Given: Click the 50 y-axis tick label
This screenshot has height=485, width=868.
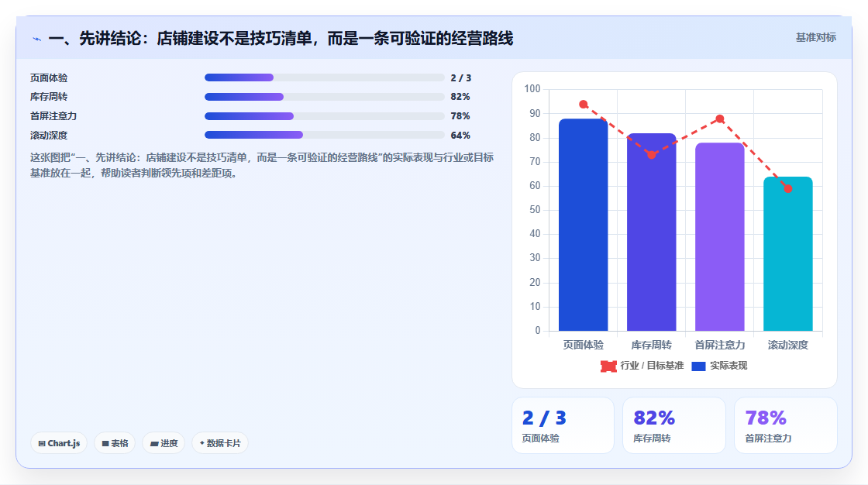Looking at the screenshot, I should tap(535, 210).
